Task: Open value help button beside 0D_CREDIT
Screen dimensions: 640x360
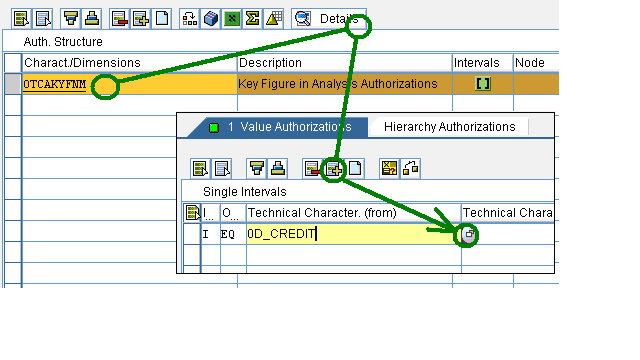Action: [x=469, y=234]
